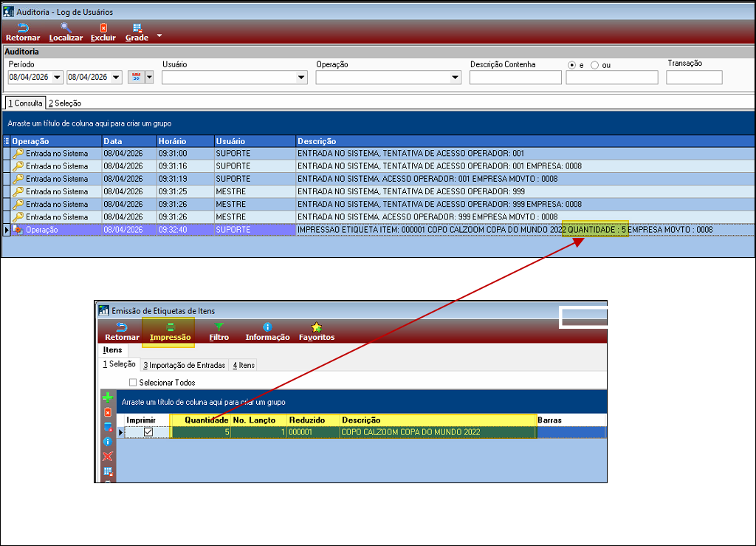Open the Operação dropdown list

pyautogui.click(x=455, y=78)
